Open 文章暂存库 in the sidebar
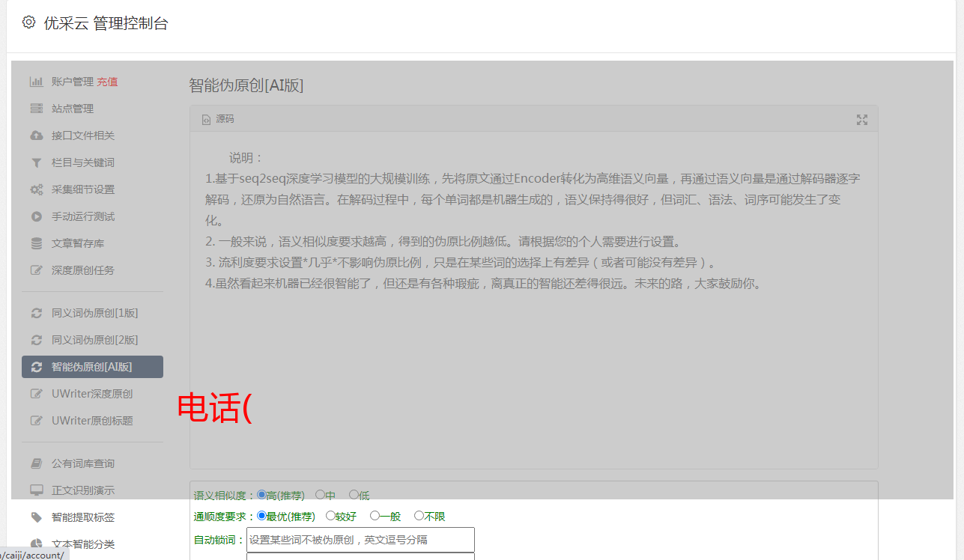 78,243
